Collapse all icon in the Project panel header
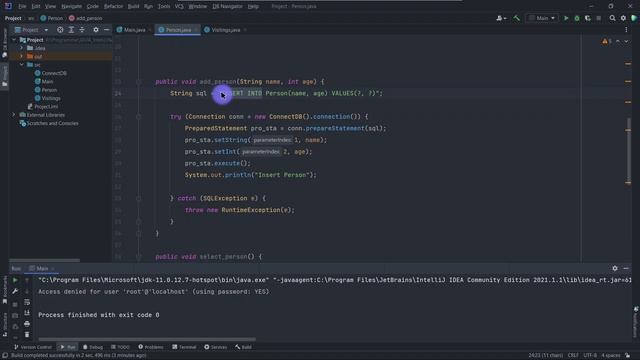This screenshot has width=640, height=360. [x=82, y=30]
